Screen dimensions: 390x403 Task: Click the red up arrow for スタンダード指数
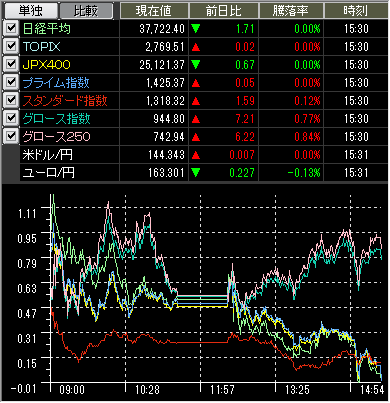point(196,101)
